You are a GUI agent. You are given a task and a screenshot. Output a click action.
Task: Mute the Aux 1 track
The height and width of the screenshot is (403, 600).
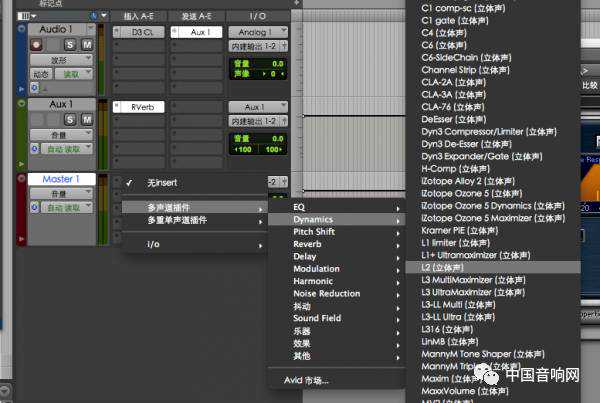[x=86, y=120]
